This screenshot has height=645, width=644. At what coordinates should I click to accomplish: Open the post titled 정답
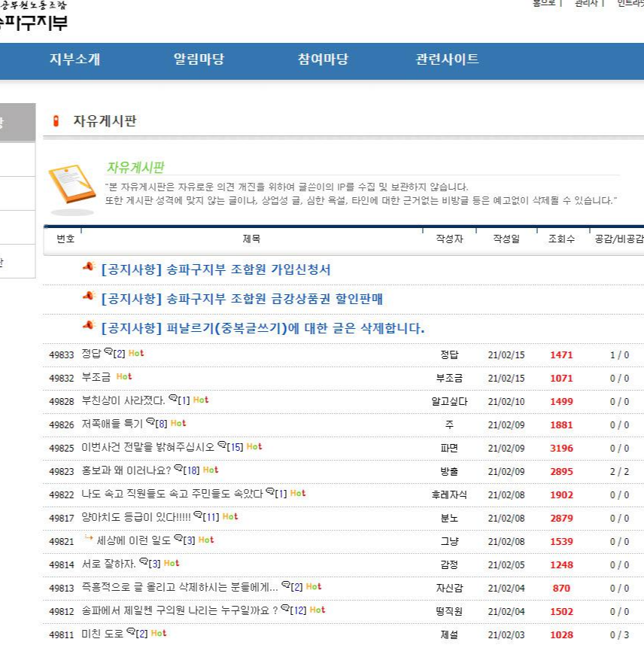point(91,354)
